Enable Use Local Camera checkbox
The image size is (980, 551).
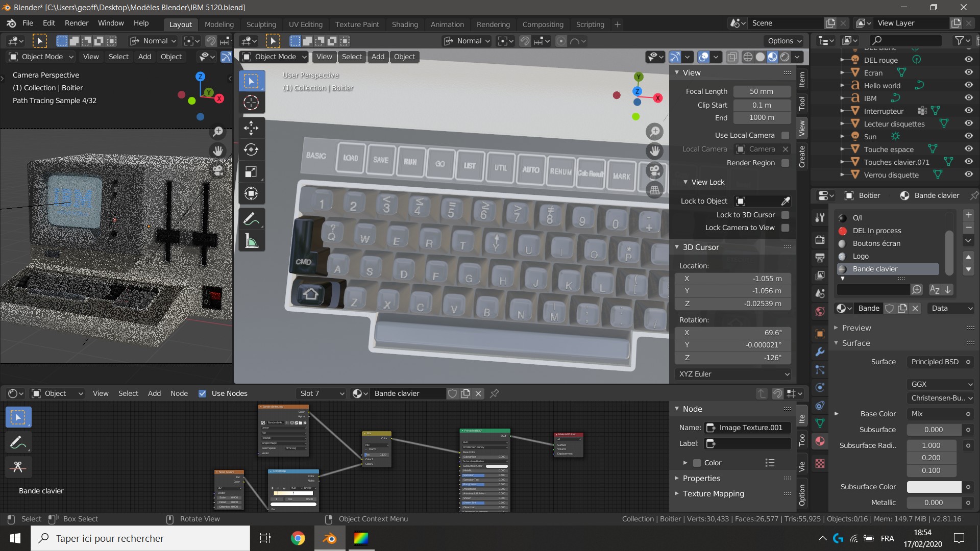click(x=785, y=135)
